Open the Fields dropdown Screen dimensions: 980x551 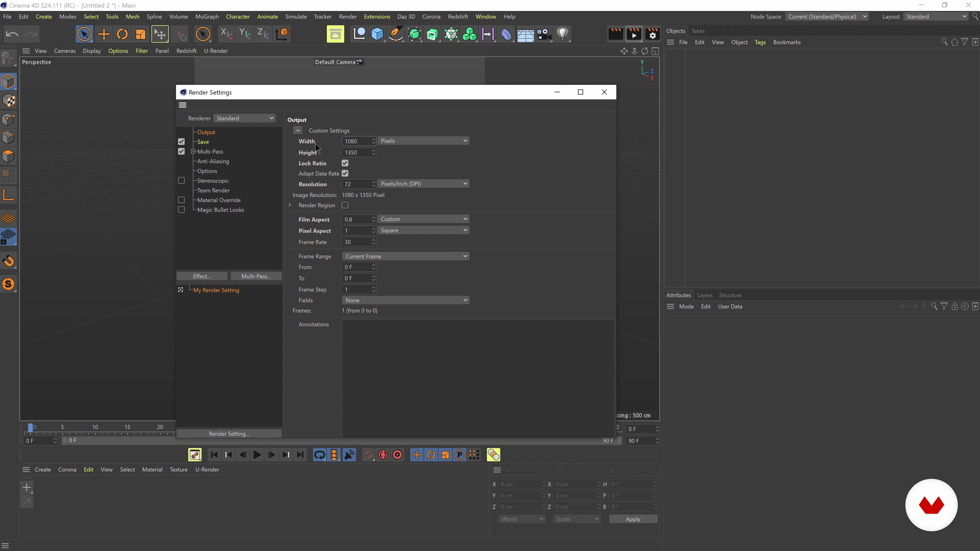[x=406, y=300]
